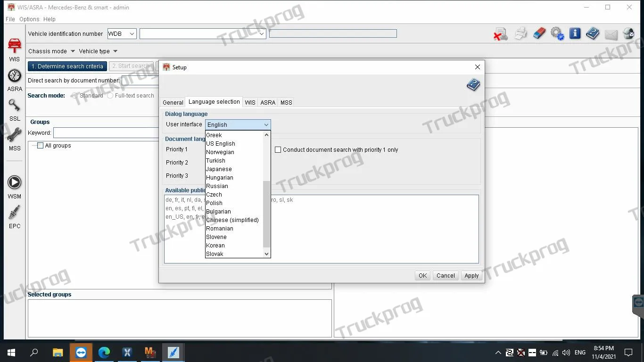Expand the vehicle identification number combo box
Screen dimensions: 644x362
coord(262,34)
